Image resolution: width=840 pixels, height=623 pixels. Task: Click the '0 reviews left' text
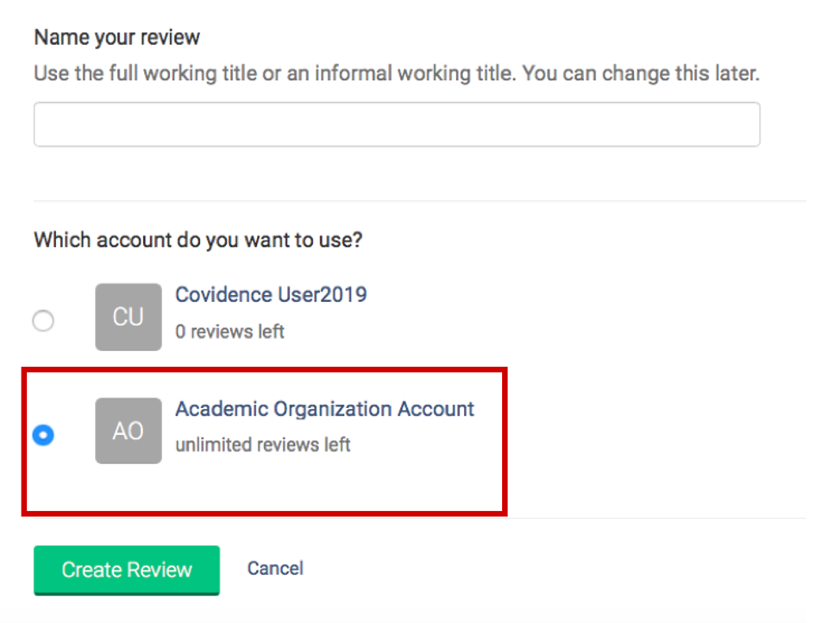click(x=229, y=331)
